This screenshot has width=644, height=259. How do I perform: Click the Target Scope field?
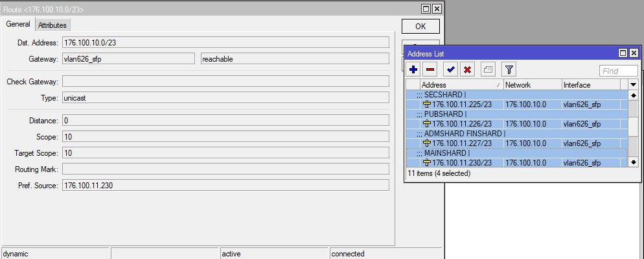tap(225, 153)
